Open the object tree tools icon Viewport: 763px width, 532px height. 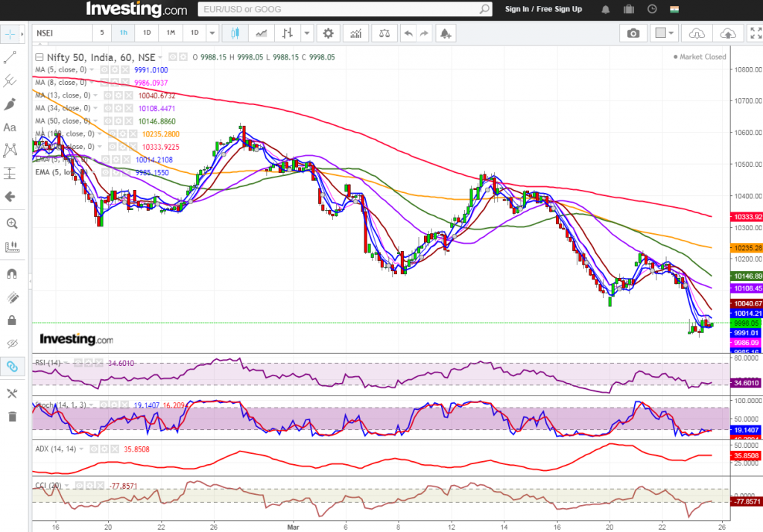tap(12, 393)
